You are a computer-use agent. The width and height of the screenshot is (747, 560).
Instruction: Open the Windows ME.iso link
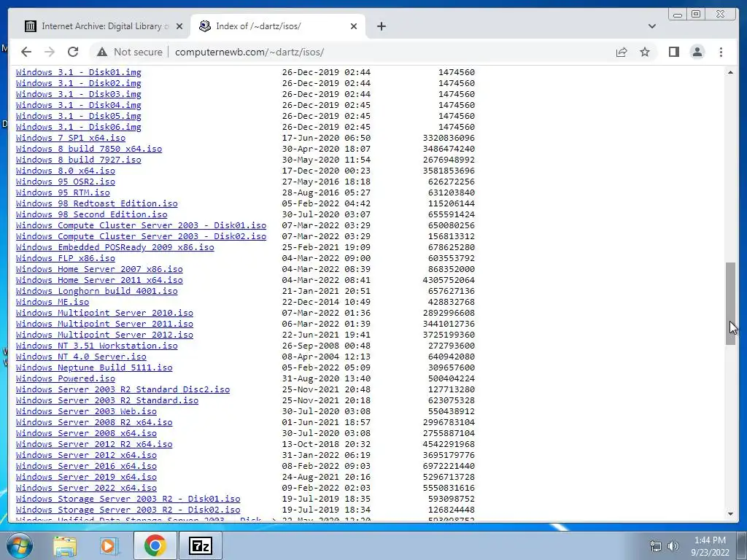tap(53, 303)
